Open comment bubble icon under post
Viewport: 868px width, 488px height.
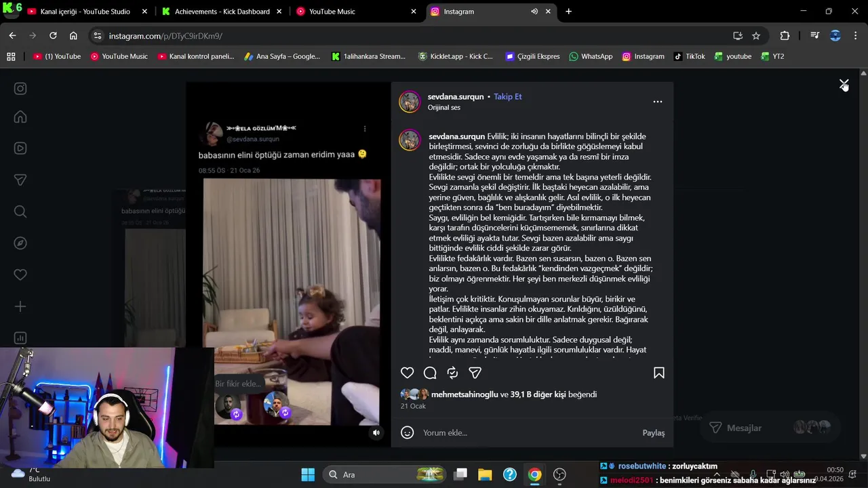pos(430,373)
